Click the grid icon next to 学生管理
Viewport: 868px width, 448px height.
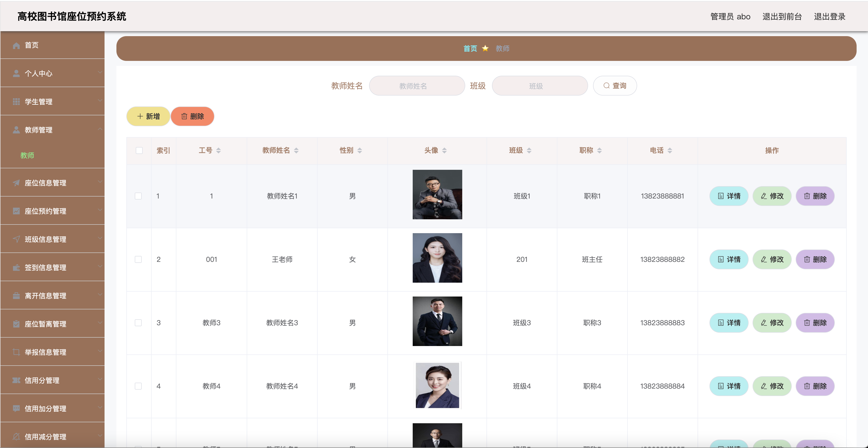(x=16, y=102)
